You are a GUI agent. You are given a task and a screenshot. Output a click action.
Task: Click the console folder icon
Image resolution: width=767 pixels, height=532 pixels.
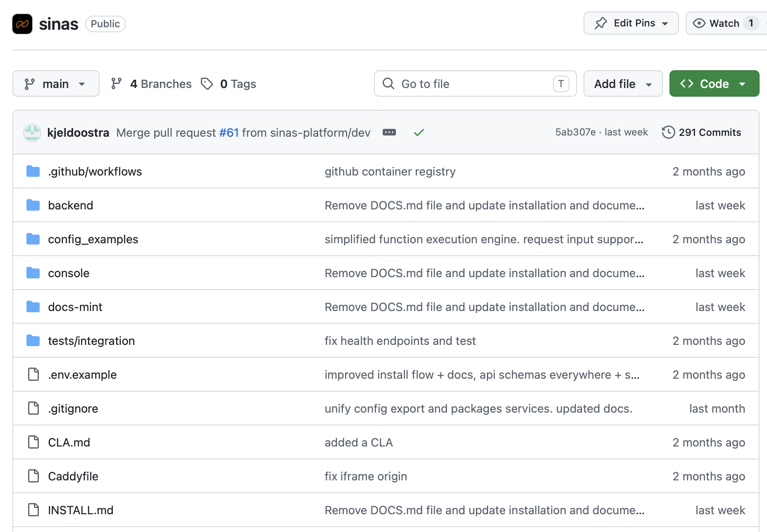pyautogui.click(x=33, y=273)
